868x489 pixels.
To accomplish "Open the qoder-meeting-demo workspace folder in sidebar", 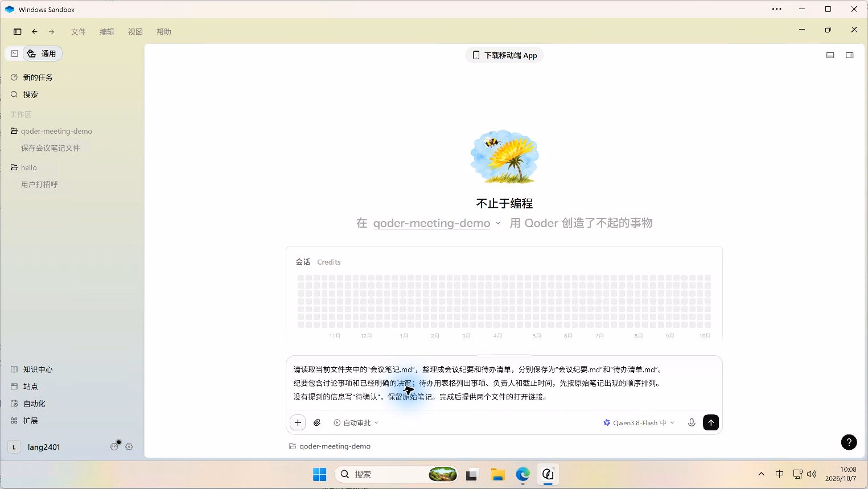I will point(51,131).
